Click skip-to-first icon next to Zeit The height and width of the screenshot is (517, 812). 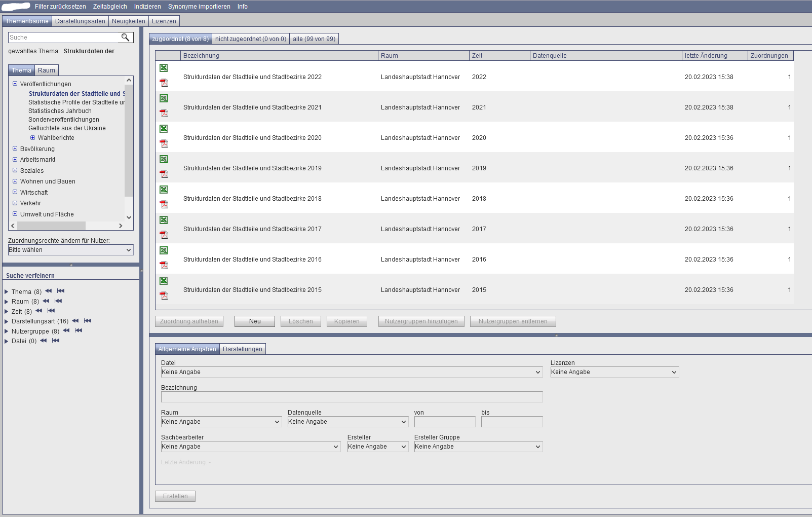click(51, 311)
